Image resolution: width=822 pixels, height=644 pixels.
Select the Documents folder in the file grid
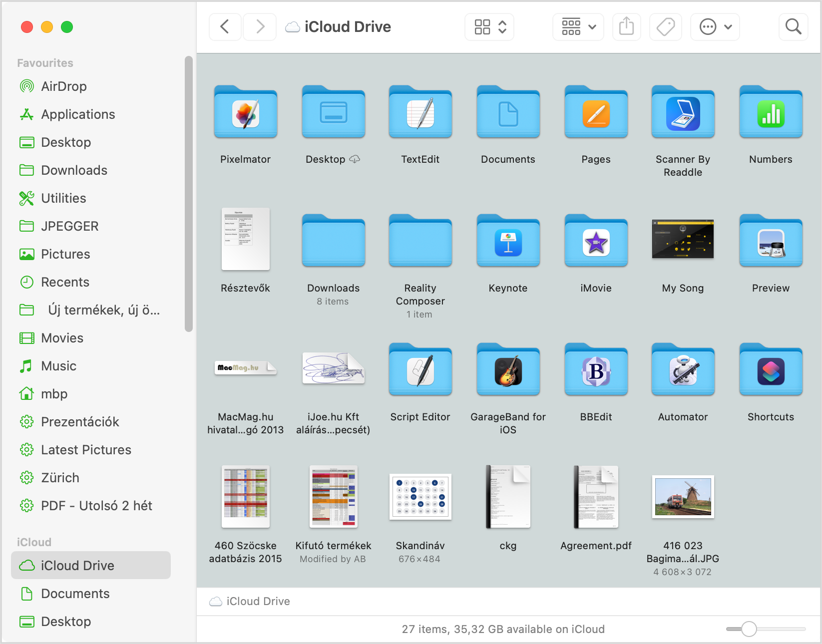pyautogui.click(x=508, y=112)
